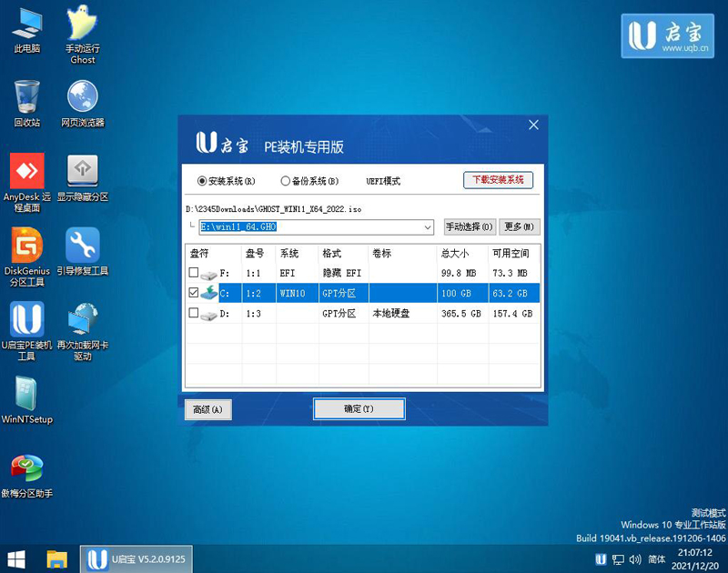
Task: Launch DiskGenius 分区工具 icon
Action: tap(27, 257)
